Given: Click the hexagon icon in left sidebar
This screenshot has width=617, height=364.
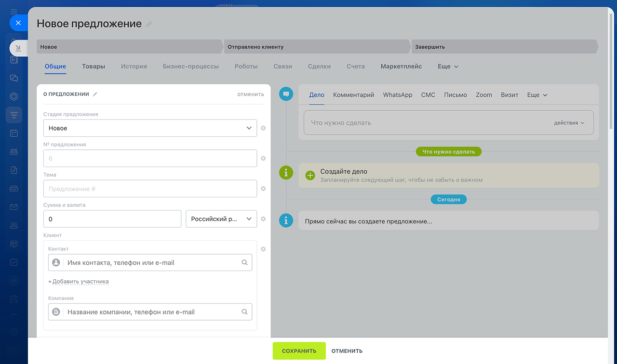Looking at the screenshot, I should 14,96.
